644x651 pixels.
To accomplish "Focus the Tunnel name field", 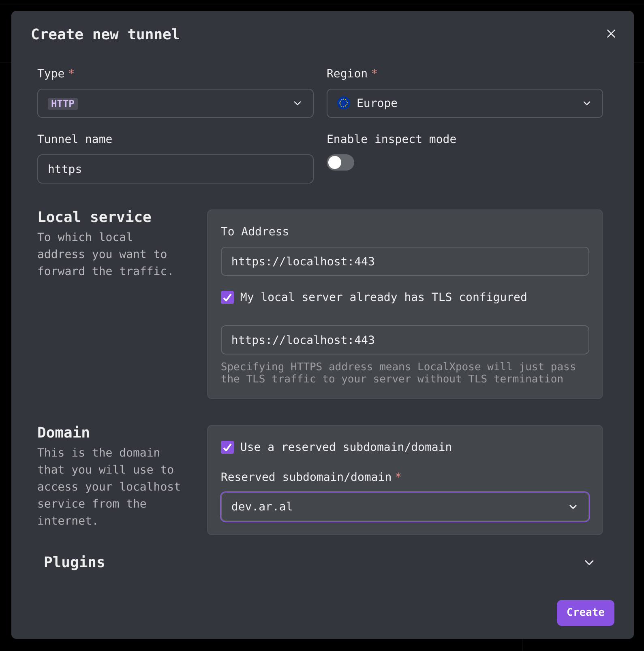I will 175,169.
